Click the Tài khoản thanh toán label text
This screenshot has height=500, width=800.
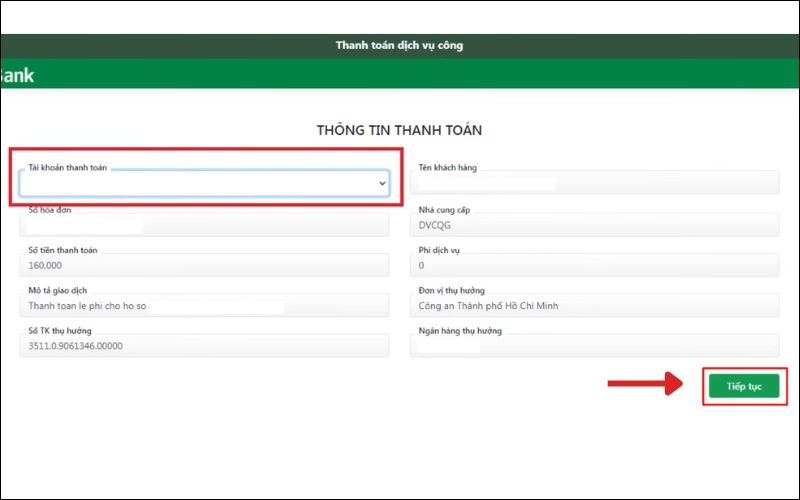pos(67,168)
